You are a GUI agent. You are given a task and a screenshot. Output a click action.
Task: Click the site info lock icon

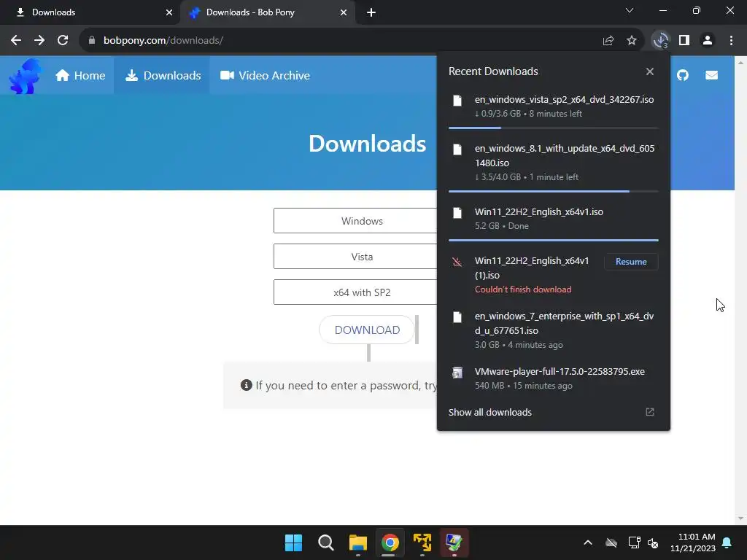click(x=91, y=41)
